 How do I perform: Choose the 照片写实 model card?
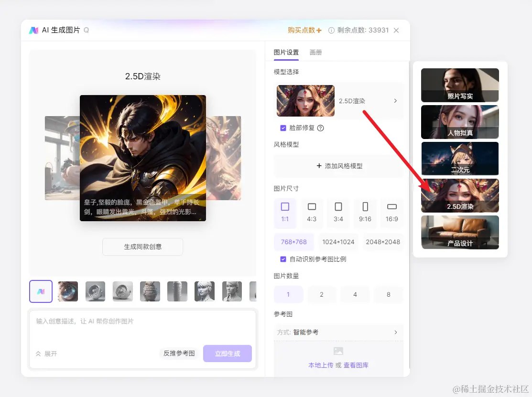[460, 85]
